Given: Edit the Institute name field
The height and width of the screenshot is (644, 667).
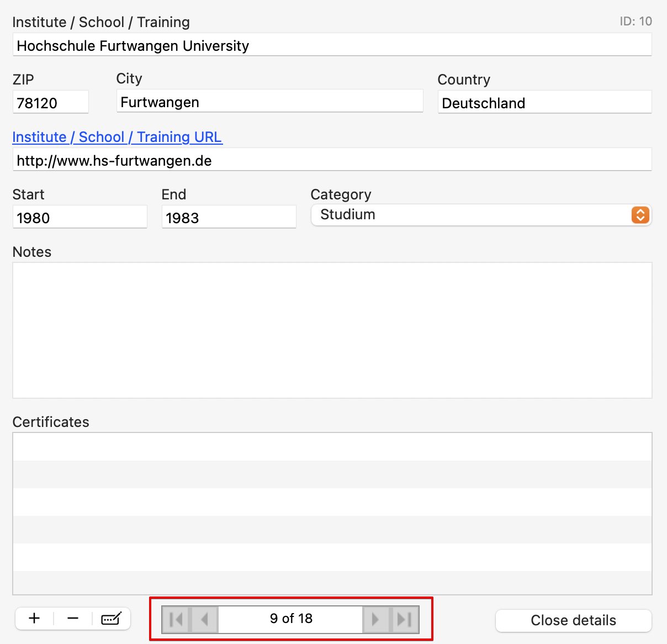Looking at the screenshot, I should point(332,45).
